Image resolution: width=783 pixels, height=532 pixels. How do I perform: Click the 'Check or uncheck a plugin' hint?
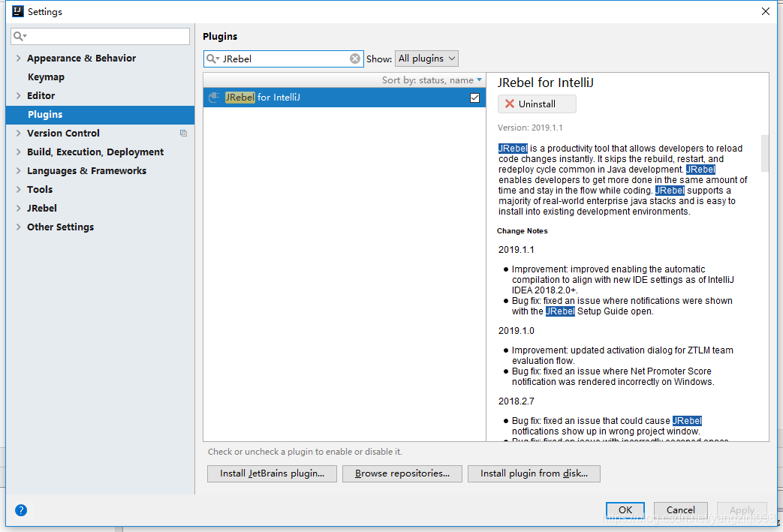pos(305,452)
